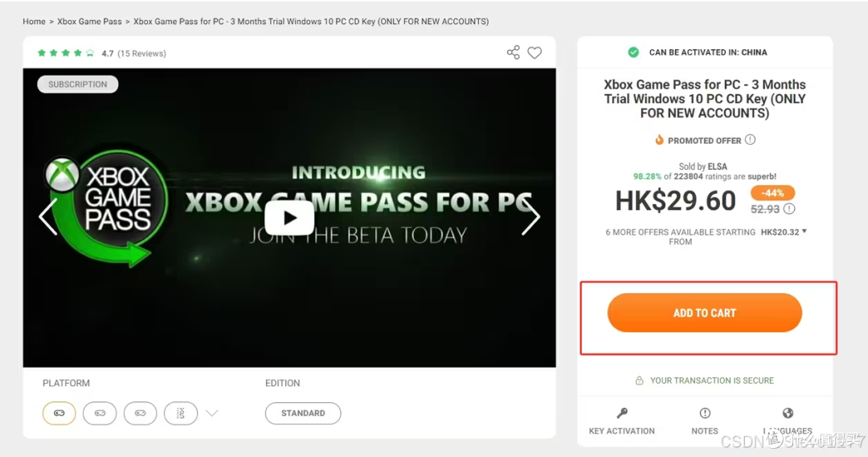This screenshot has height=457, width=868.
Task: Open Xbox Game Pass breadcrumb link
Action: pyautogui.click(x=89, y=22)
